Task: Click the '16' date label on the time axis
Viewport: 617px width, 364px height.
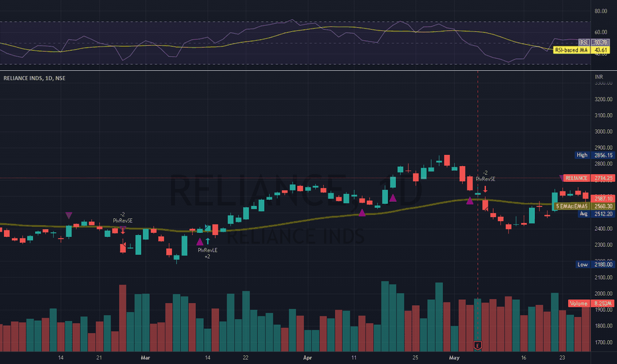Action: click(524, 357)
